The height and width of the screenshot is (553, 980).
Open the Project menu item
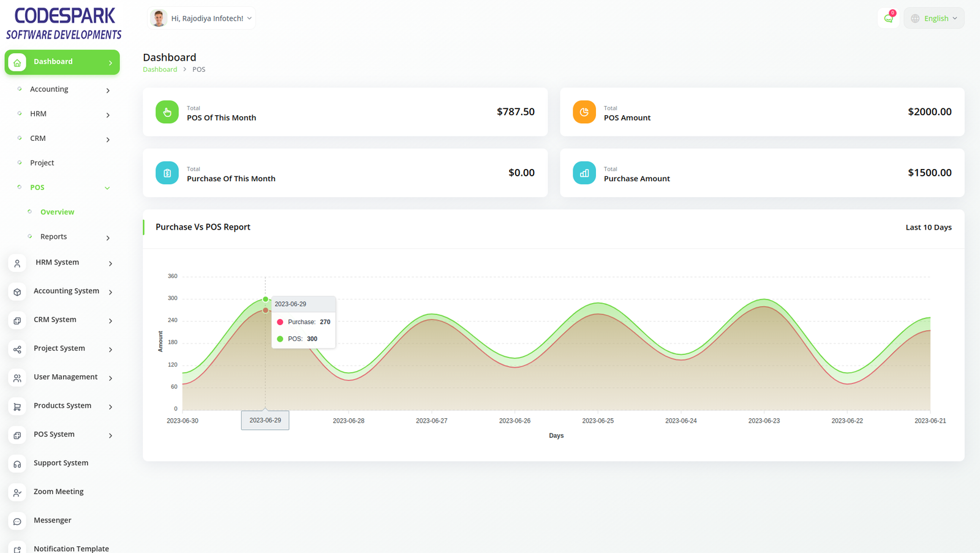(x=42, y=163)
